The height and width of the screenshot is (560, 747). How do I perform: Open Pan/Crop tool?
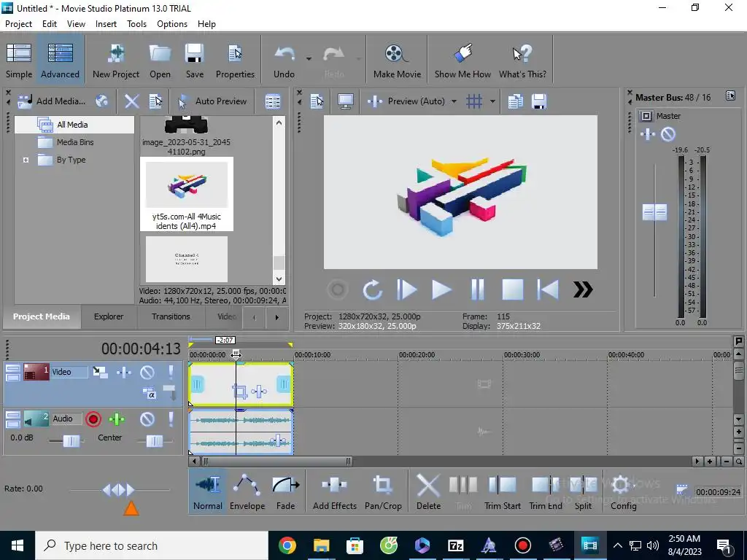pos(383,492)
